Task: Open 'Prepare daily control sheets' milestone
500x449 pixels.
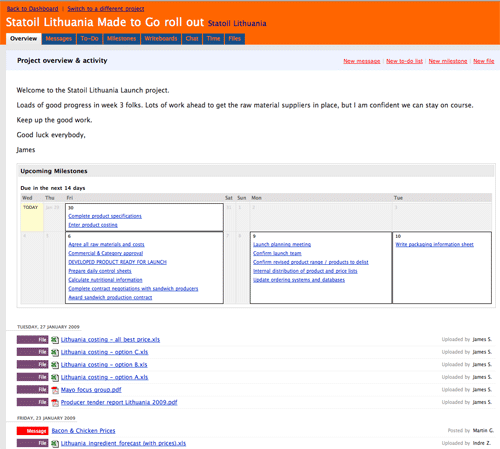Action: point(100,271)
